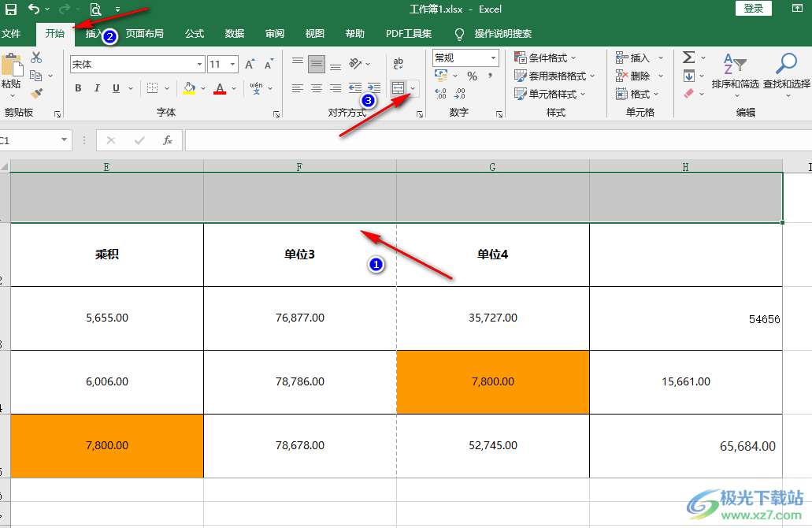Open the Name Box dropdown arrow
Screen dimensions: 812x528
pos(64,140)
